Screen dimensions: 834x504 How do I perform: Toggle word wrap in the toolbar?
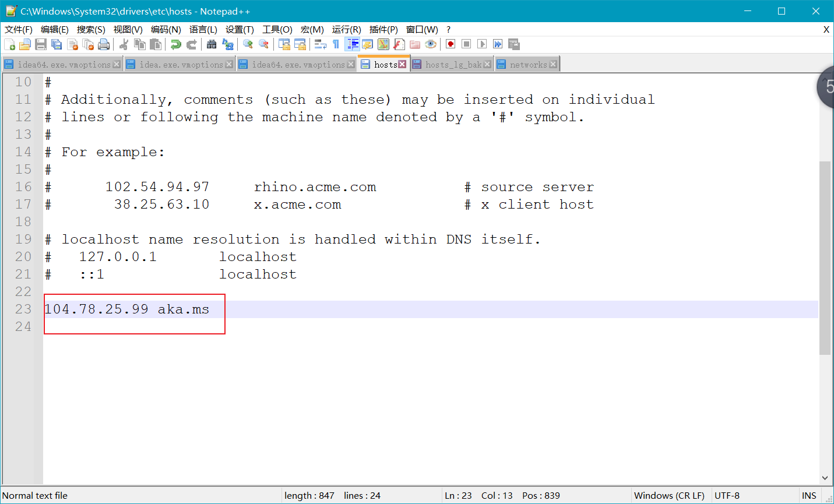320,44
